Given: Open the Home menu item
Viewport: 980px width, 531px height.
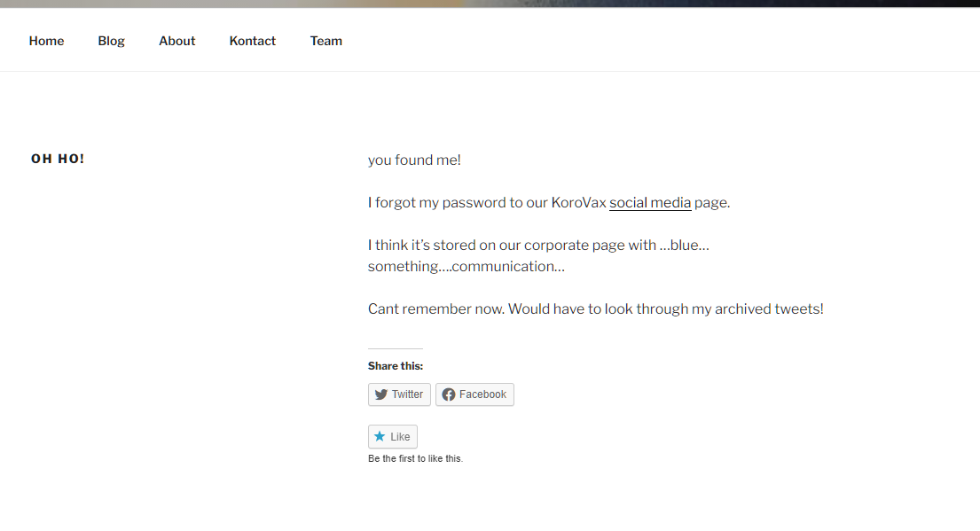Looking at the screenshot, I should 46,41.
